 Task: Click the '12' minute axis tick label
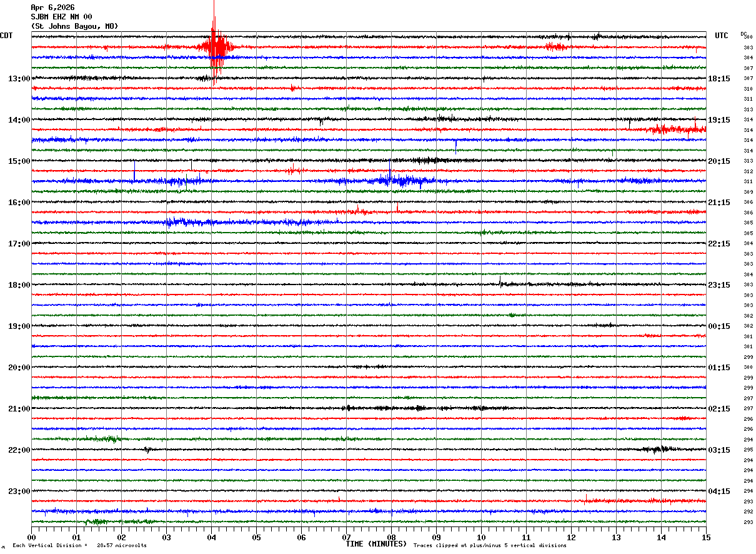(571, 537)
